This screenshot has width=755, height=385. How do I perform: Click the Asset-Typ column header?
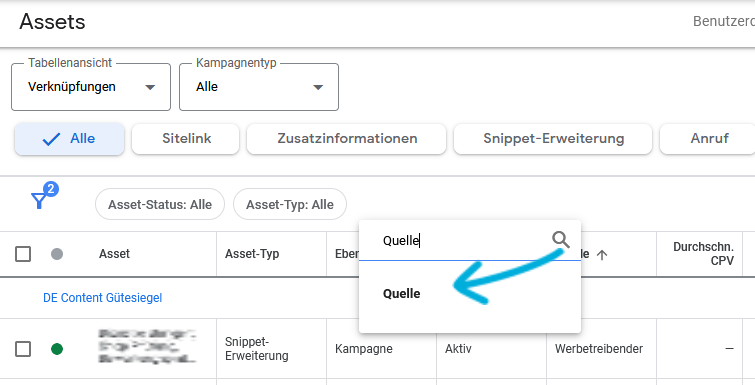coord(252,254)
